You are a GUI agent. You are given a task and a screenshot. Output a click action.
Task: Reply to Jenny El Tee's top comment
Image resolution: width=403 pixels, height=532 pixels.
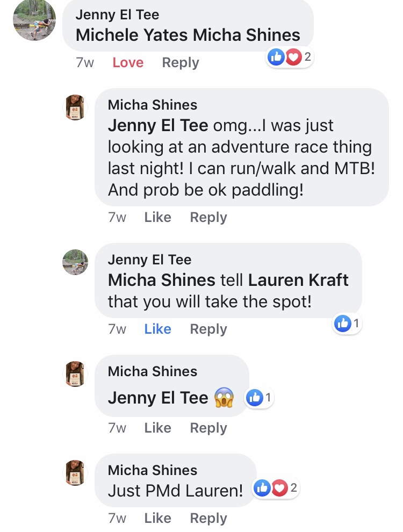pos(181,63)
